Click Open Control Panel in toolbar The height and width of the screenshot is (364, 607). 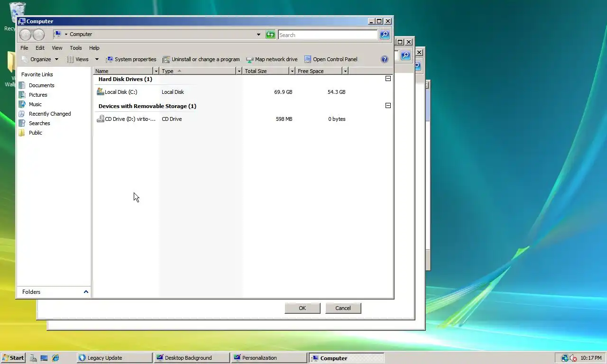pos(331,59)
